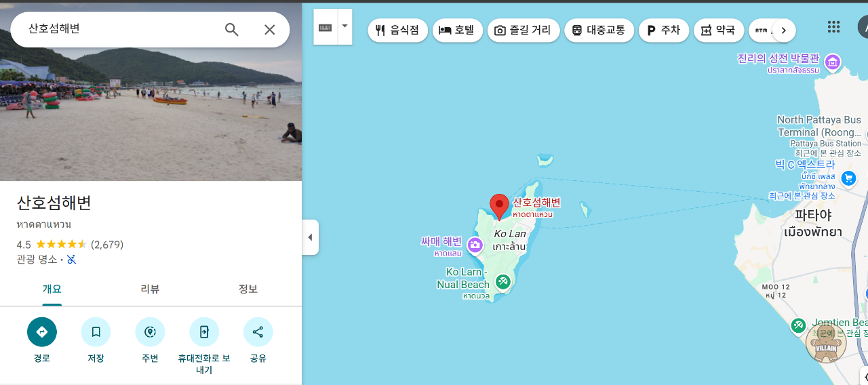Image resolution: width=868 pixels, height=385 pixels.
Task: Filter the map by 대중교통 chip
Action: 599,31
